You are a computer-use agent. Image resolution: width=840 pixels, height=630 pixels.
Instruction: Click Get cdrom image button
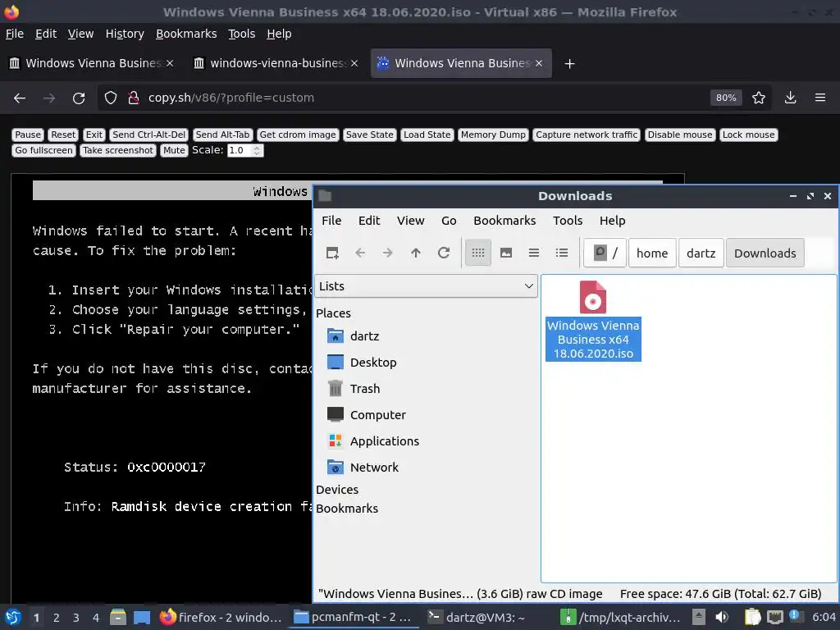coord(298,135)
